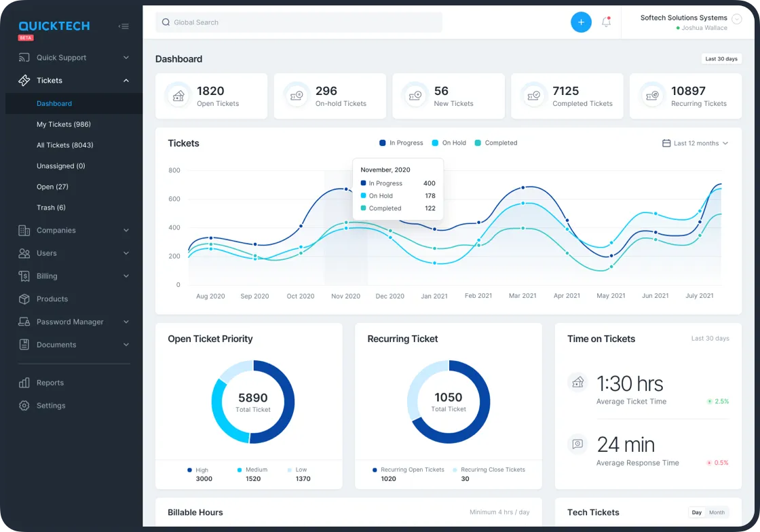The height and width of the screenshot is (532, 760).
Task: Click the Open Tickets card icon
Action: 178,96
